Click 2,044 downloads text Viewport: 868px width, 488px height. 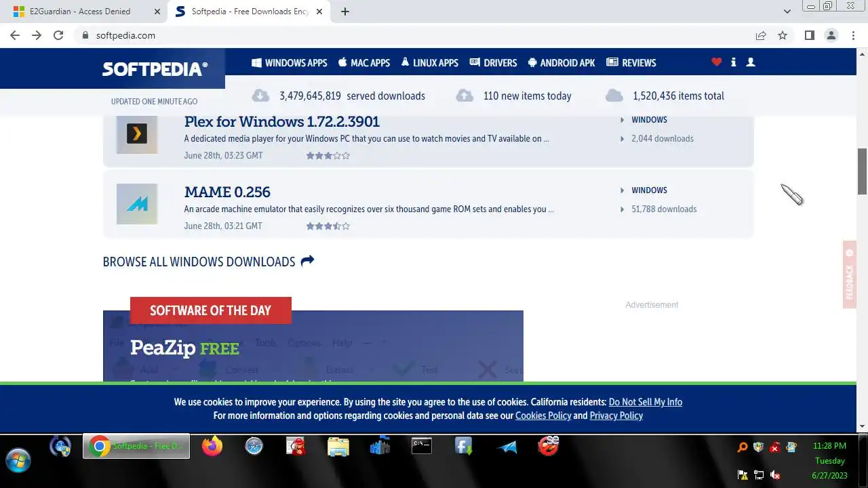click(x=663, y=138)
